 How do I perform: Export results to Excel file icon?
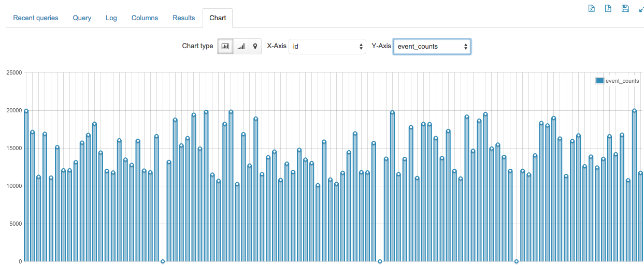click(591, 8)
